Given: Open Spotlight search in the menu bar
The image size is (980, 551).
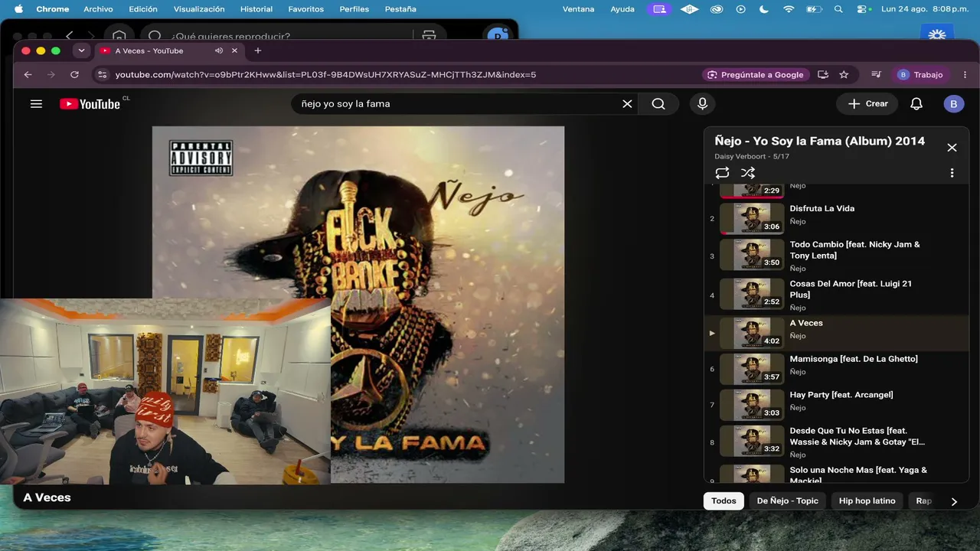Looking at the screenshot, I should click(838, 9).
